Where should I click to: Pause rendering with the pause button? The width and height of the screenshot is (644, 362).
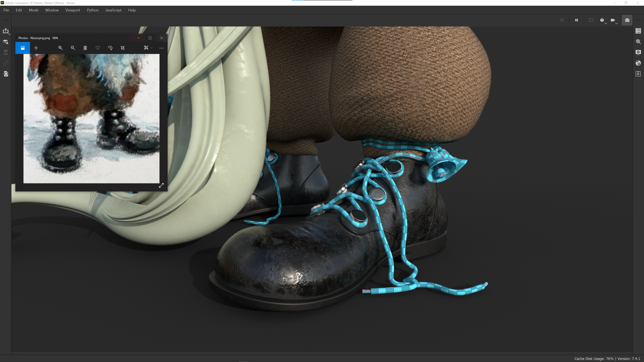click(x=577, y=20)
